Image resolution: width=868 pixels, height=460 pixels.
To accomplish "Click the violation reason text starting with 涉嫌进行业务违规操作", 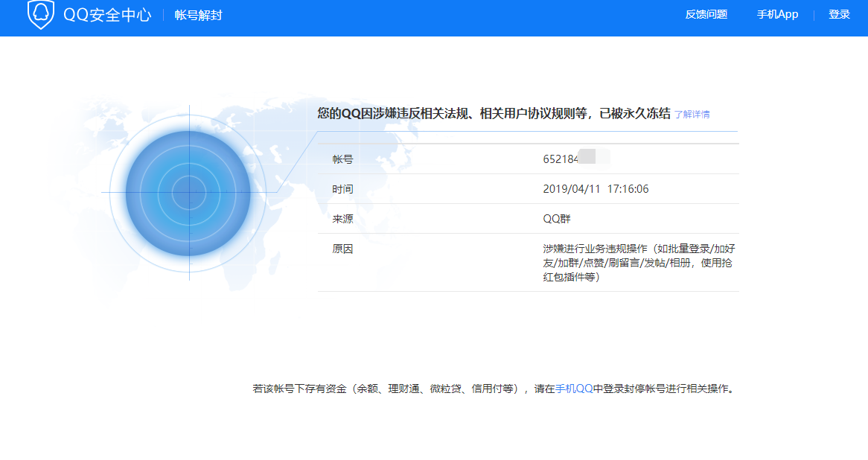I will coord(639,263).
